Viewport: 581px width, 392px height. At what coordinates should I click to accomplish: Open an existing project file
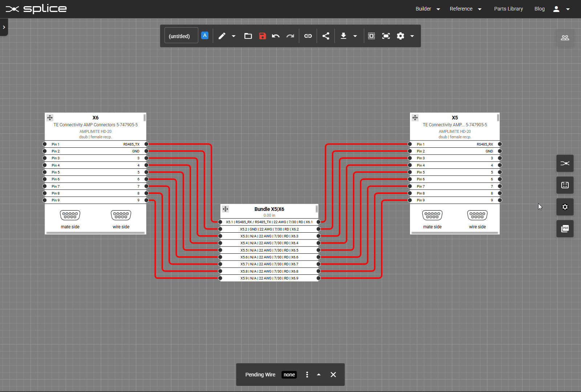pyautogui.click(x=248, y=36)
